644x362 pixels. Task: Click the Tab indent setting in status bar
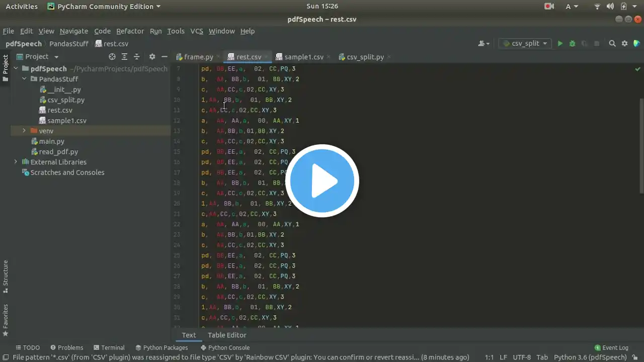pyautogui.click(x=542, y=357)
